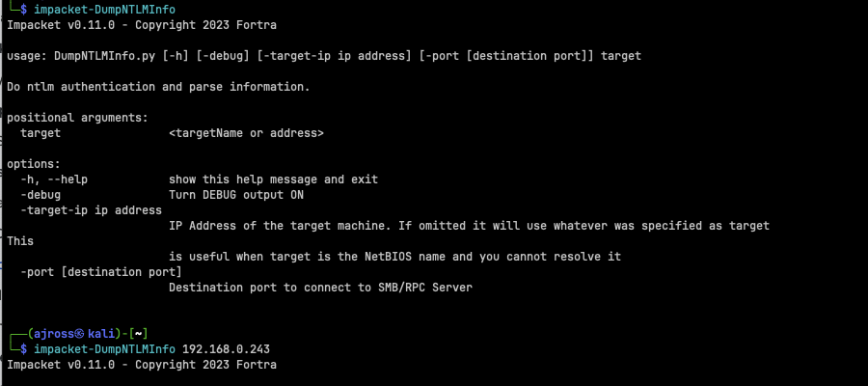Click the tilde home directory in prompt
Image resolution: width=868 pixels, height=386 pixels.
pos(138,334)
